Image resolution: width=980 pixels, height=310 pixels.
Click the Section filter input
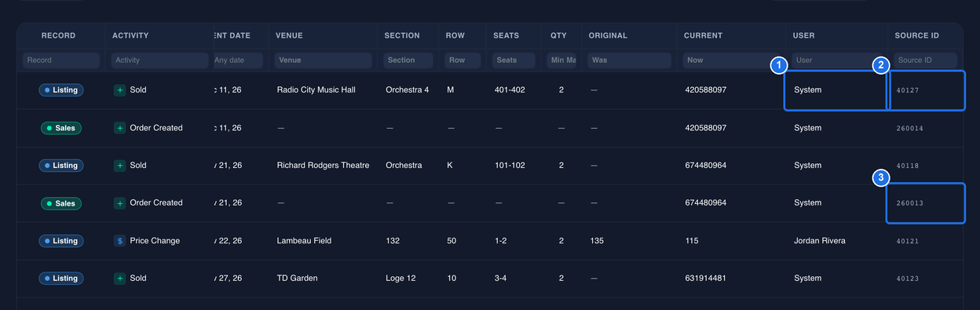click(408, 60)
